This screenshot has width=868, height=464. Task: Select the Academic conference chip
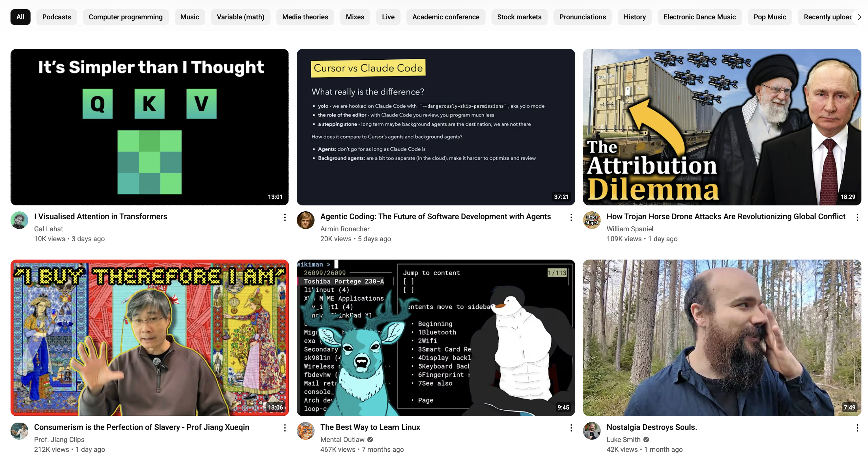pos(446,17)
